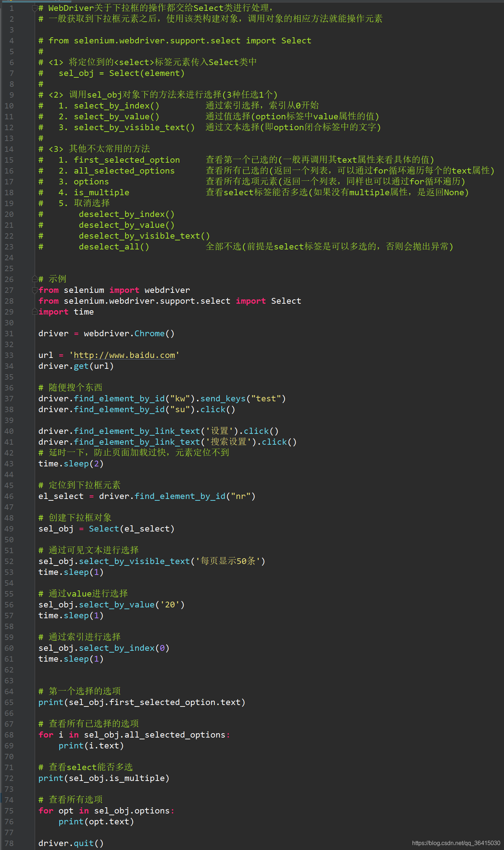The image size is (504, 850).
Task: Click the find_element_by_link_text('搜索设置') line
Action: coord(168,442)
